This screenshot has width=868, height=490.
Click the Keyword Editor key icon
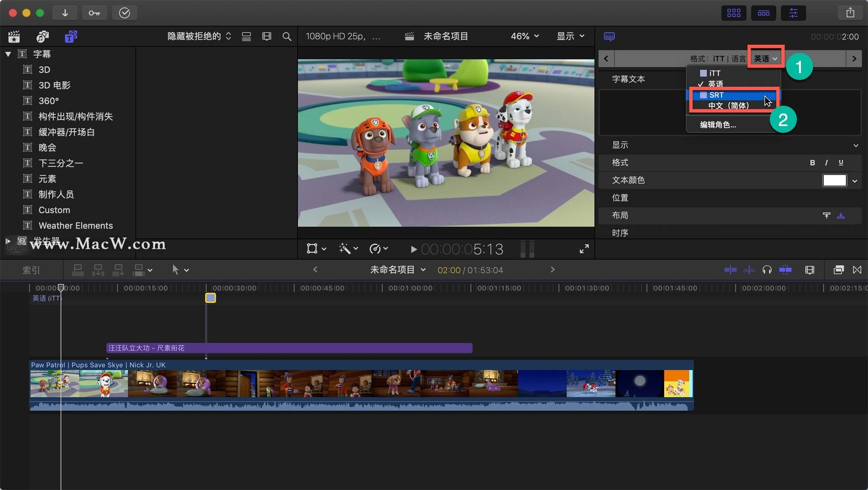click(x=94, y=13)
